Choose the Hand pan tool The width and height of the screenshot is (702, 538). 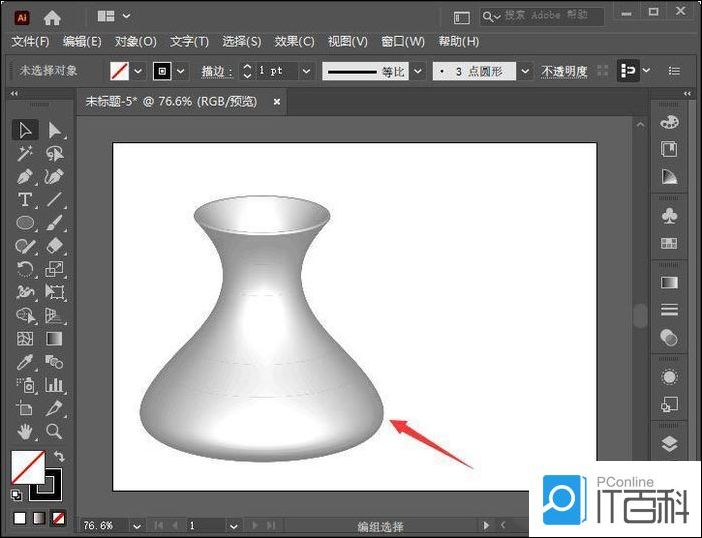(x=25, y=432)
